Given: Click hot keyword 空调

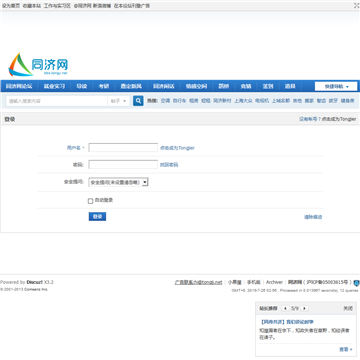Looking at the screenshot, I should click(165, 101).
